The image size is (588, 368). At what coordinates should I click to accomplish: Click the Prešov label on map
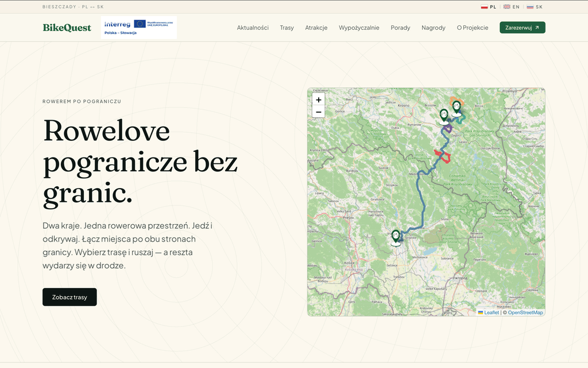(x=348, y=217)
